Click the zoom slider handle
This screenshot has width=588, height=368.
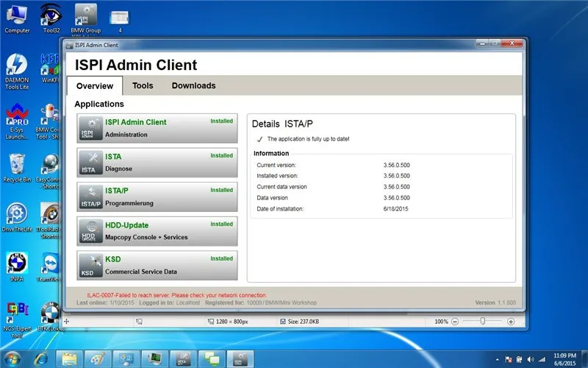pyautogui.click(x=483, y=321)
